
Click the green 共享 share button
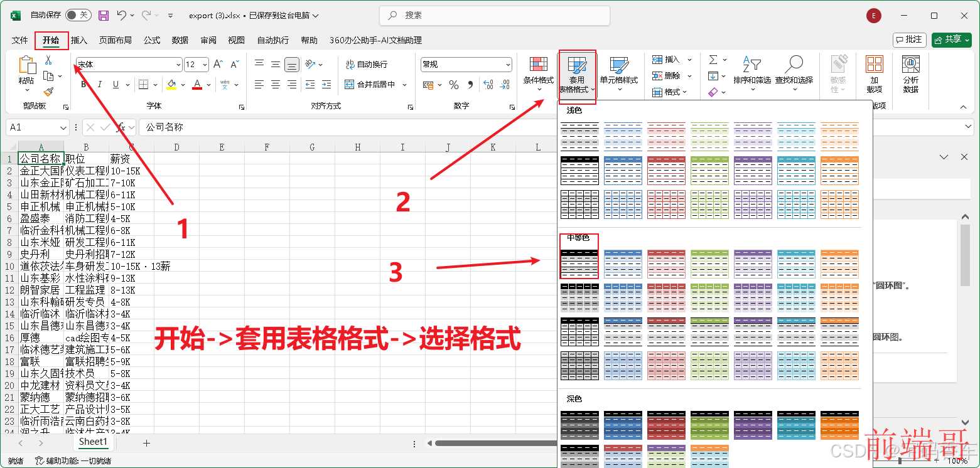click(951, 40)
